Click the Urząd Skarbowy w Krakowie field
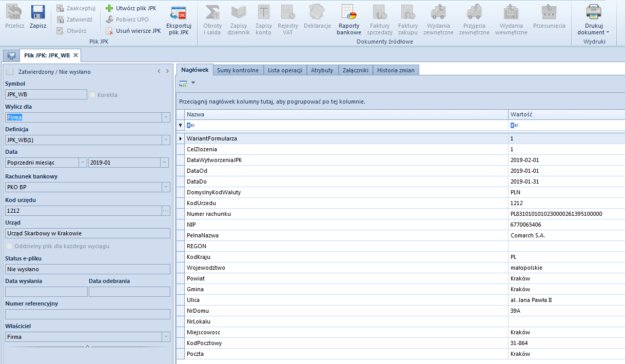The height and width of the screenshot is (364, 625). pyautogui.click(x=88, y=233)
